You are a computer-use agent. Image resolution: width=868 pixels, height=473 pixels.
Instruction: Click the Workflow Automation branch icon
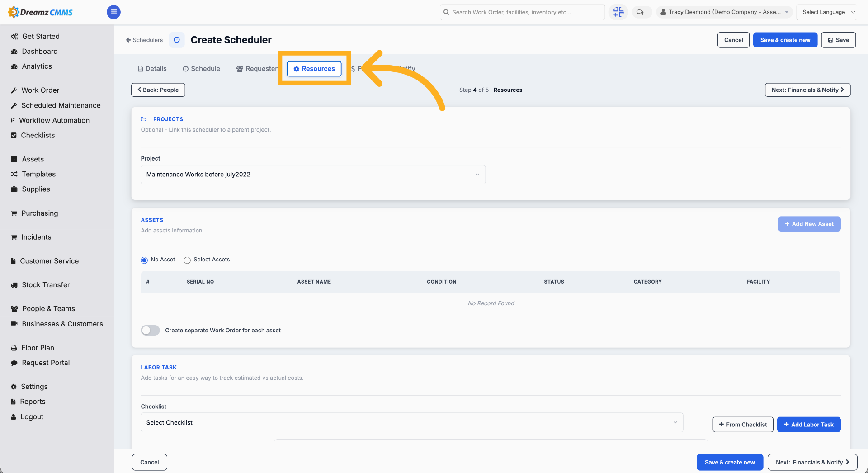tap(13, 120)
